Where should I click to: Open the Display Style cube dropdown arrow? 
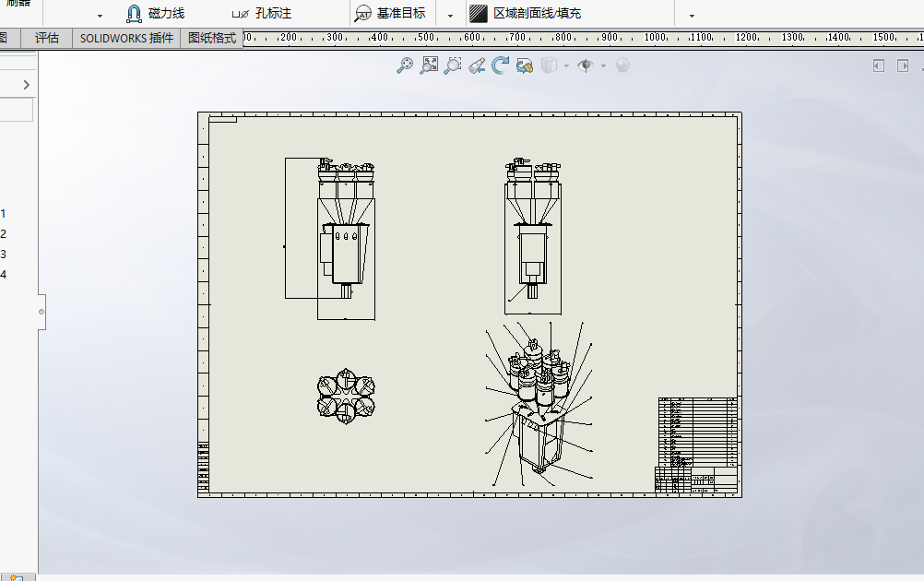[566, 66]
